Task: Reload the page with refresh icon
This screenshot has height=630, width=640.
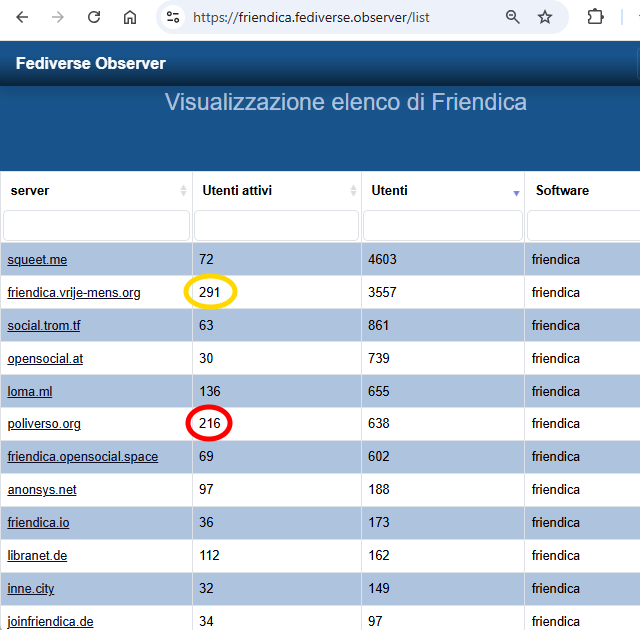Action: pyautogui.click(x=94, y=17)
